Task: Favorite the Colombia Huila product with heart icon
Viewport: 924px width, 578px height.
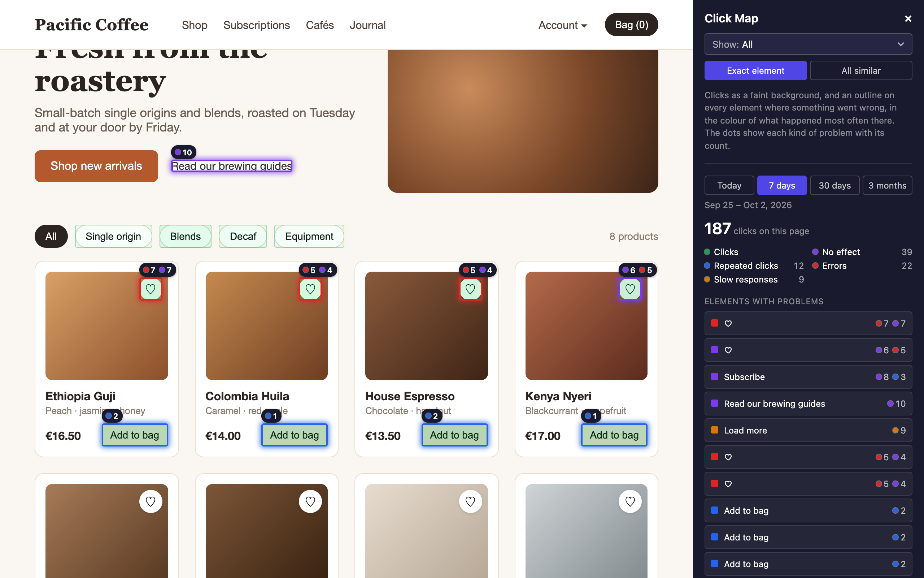Action: (310, 289)
